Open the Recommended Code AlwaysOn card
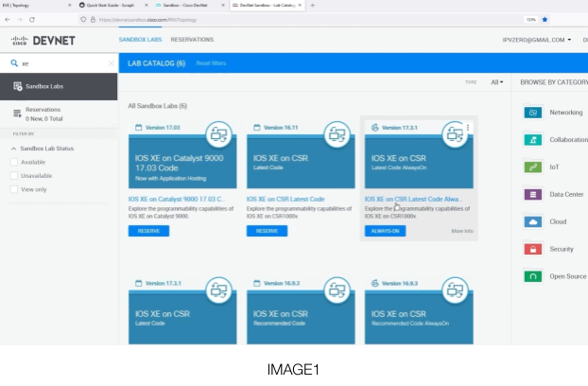Image resolution: width=588 pixels, height=386 pixels. click(x=419, y=317)
